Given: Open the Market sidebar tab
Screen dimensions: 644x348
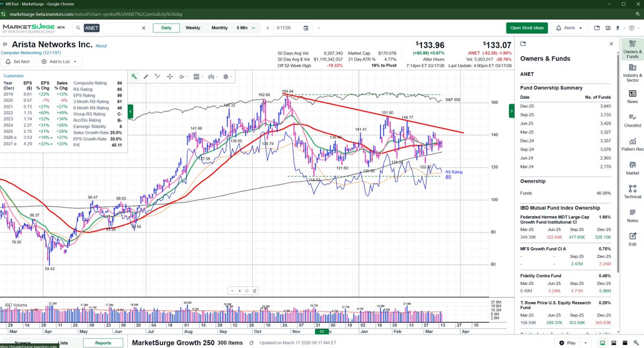Looking at the screenshot, I should point(632,168).
